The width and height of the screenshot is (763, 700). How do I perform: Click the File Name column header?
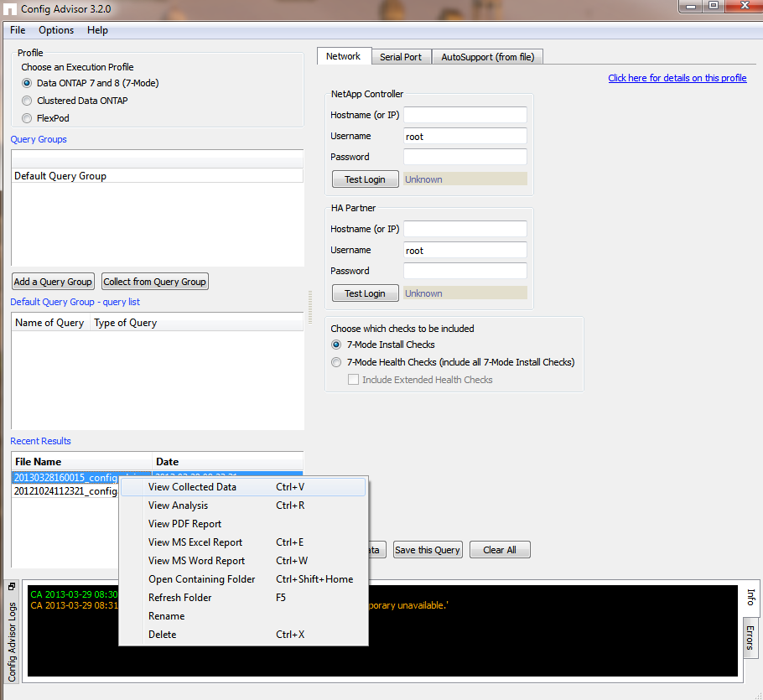point(82,462)
